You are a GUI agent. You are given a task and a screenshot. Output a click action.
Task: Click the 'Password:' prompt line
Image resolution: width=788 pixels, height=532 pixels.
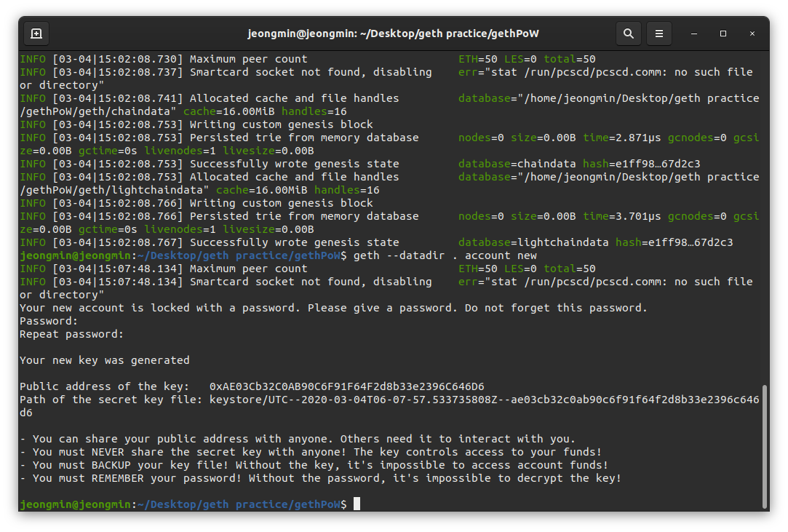(x=49, y=321)
